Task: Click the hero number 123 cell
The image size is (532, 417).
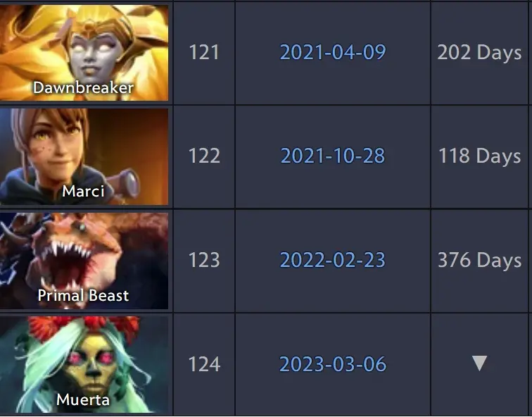Action: click(x=204, y=261)
